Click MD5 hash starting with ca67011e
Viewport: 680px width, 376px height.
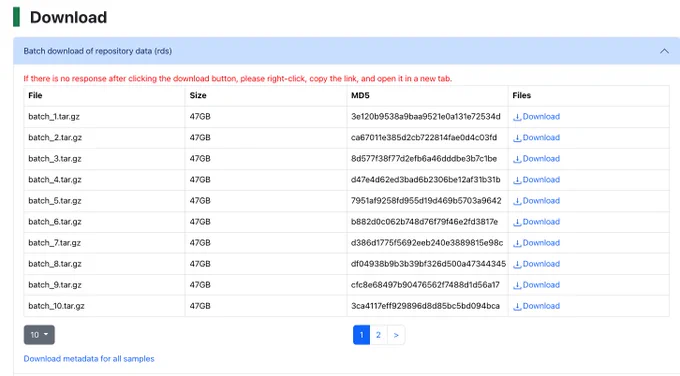point(424,137)
